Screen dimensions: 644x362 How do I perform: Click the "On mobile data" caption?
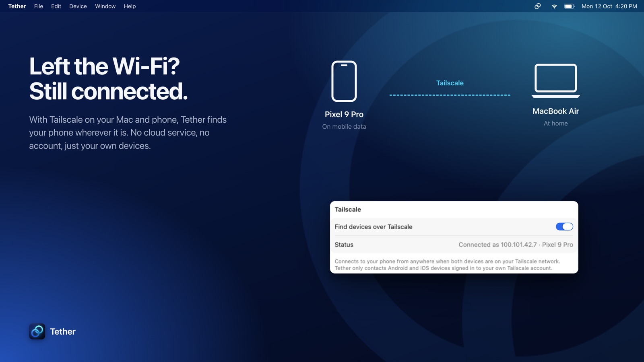click(x=344, y=126)
